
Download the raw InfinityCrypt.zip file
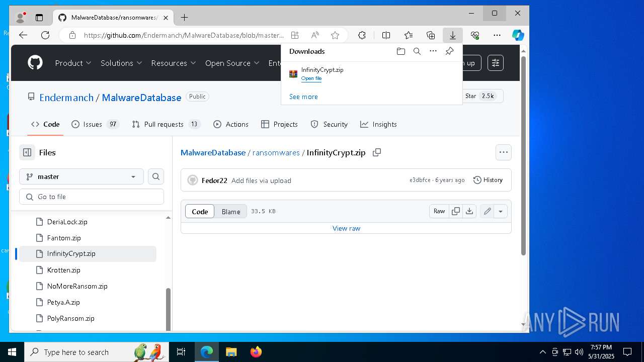(469, 211)
